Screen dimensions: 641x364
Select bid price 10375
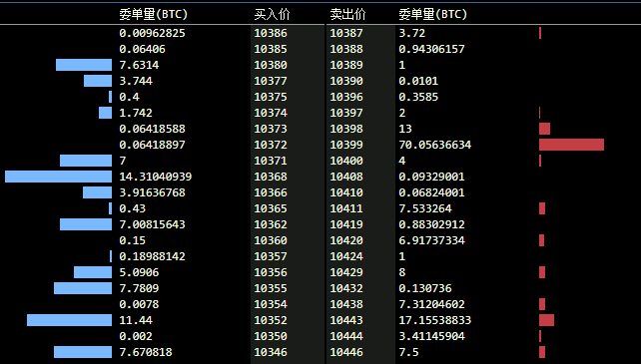pyautogui.click(x=271, y=97)
